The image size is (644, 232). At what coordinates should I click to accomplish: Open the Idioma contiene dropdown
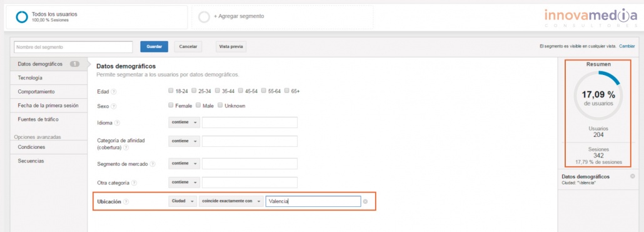(184, 123)
